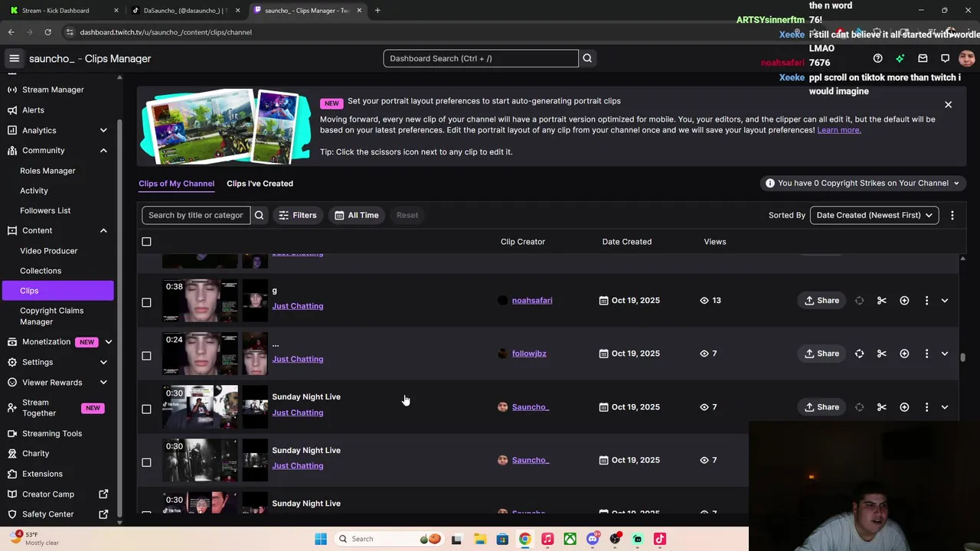Select checkbox of second Sunday Night Live clip
This screenshot has width=980, height=551.
tap(146, 462)
